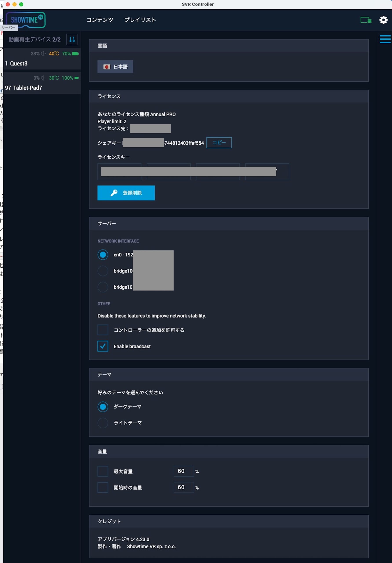The image size is (392, 563).
Task: Click the green device connection icon
Action: (x=366, y=20)
